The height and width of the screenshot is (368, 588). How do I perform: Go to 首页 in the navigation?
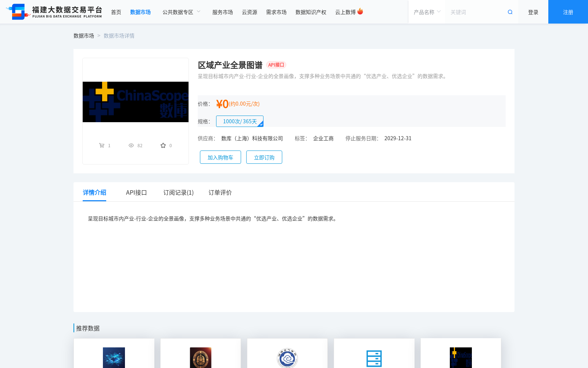pyautogui.click(x=116, y=12)
